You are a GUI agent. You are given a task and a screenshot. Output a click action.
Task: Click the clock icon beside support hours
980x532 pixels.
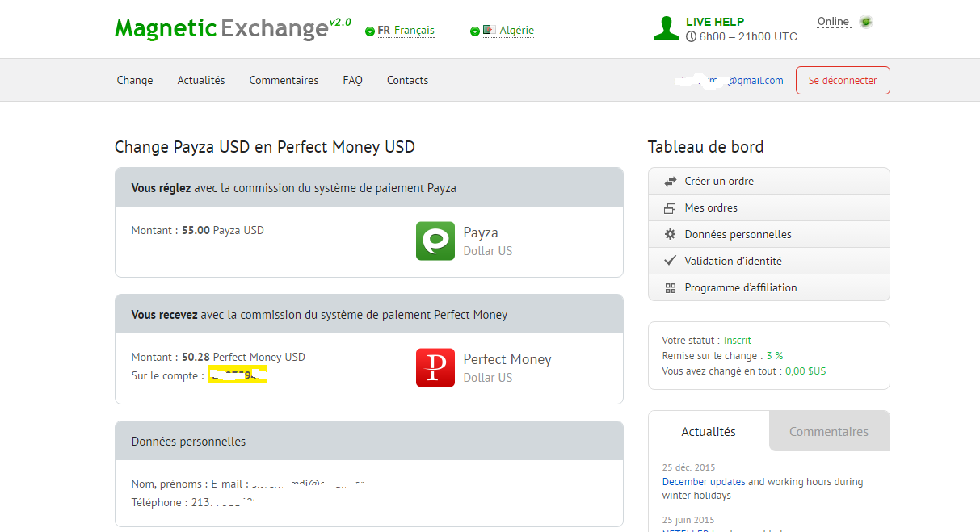coord(691,36)
